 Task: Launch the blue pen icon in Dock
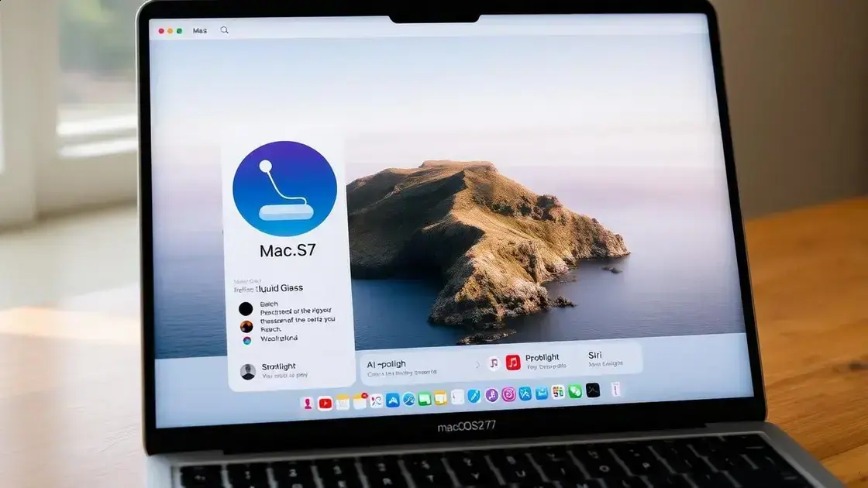tap(474, 396)
